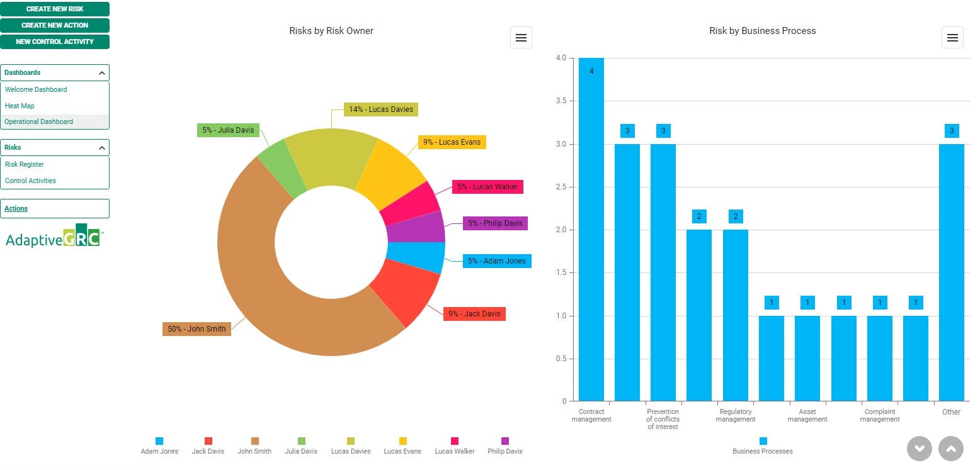This screenshot has width=980, height=470.
Task: Open Control Activities page
Action: pyautogui.click(x=30, y=181)
